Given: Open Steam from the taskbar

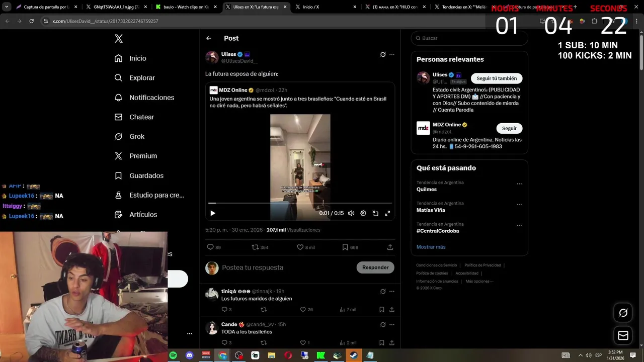Looking at the screenshot, I should [x=354, y=355].
